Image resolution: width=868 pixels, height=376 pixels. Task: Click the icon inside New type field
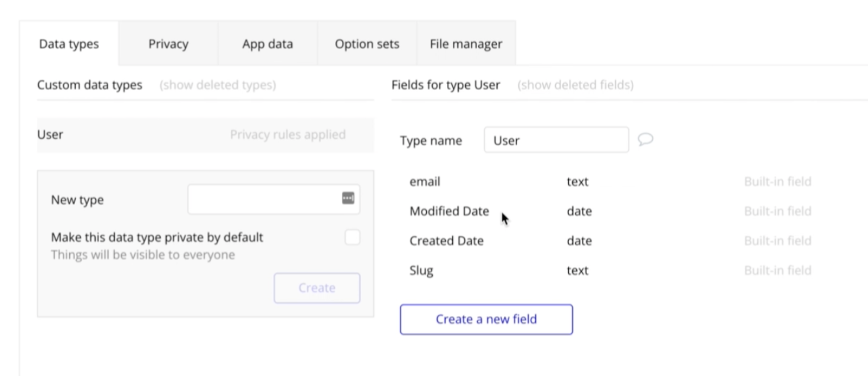[348, 198]
